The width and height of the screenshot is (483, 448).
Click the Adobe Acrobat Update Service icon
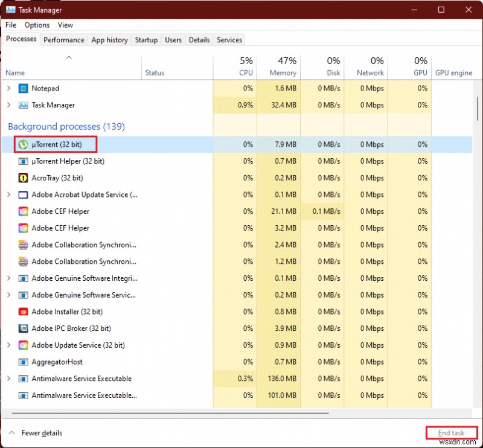23,195
